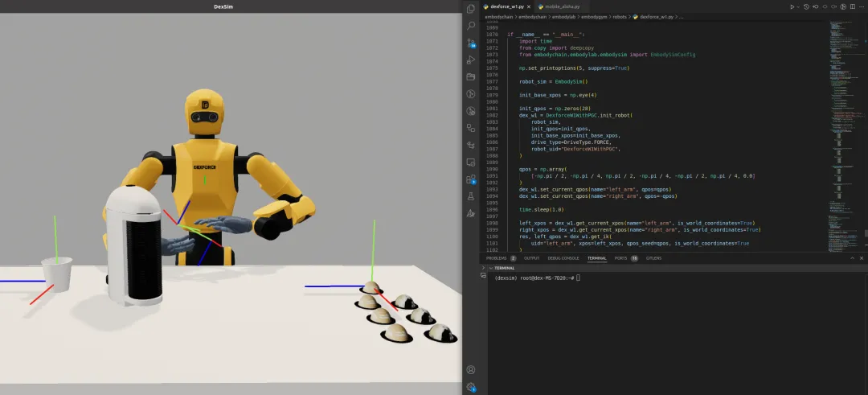This screenshot has width=868, height=395.
Task: Close the bottom panel with X
Action: [862, 258]
